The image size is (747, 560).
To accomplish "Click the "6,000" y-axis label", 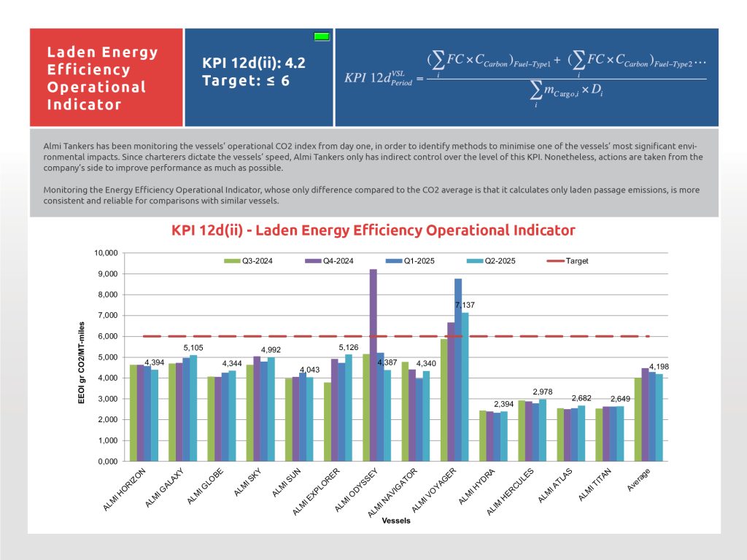I will [108, 336].
